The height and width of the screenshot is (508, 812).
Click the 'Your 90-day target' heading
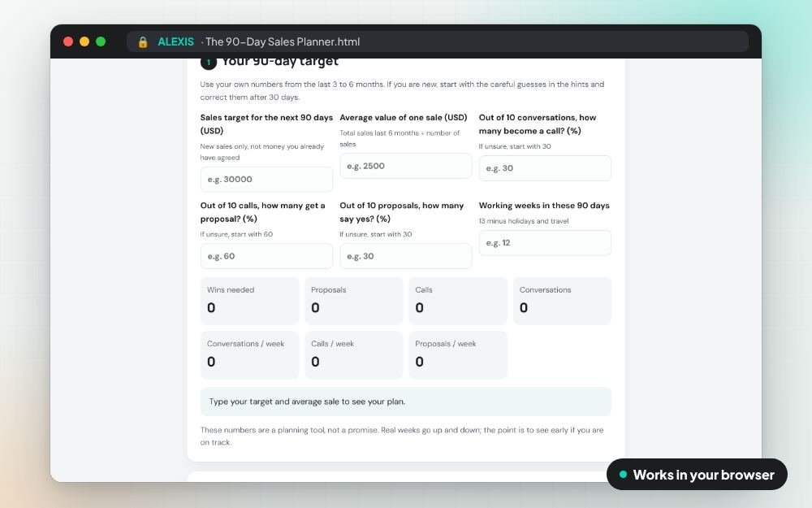(x=280, y=62)
